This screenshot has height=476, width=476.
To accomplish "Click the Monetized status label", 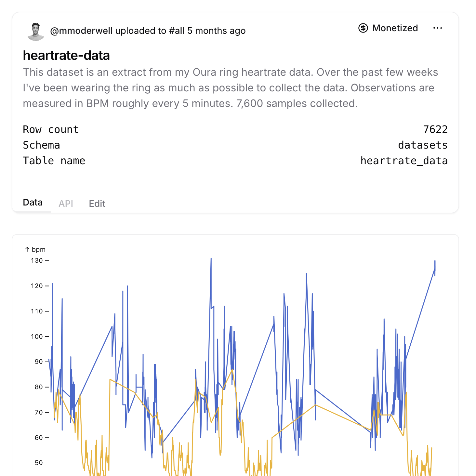I will click(x=395, y=28).
